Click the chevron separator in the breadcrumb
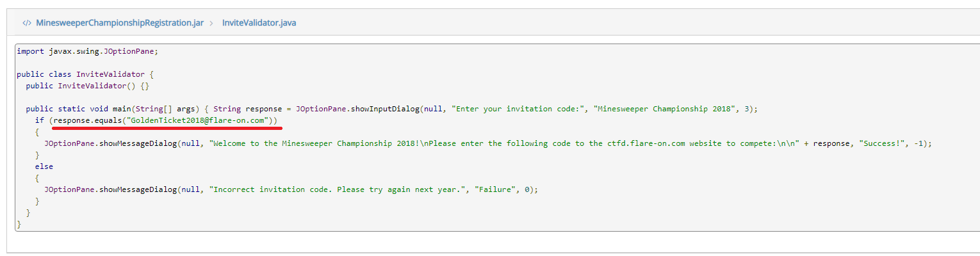 click(x=211, y=23)
